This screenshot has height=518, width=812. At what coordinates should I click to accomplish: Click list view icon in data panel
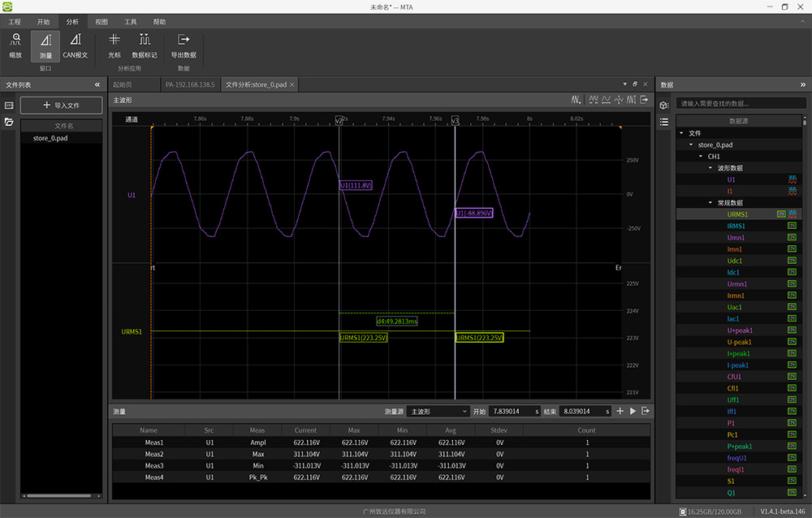pos(663,122)
